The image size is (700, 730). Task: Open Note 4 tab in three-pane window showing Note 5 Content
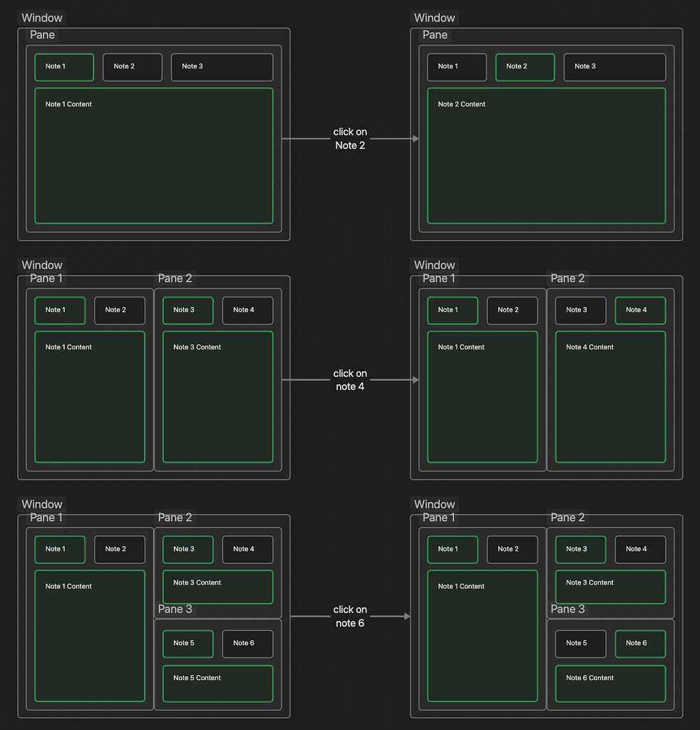(247, 550)
